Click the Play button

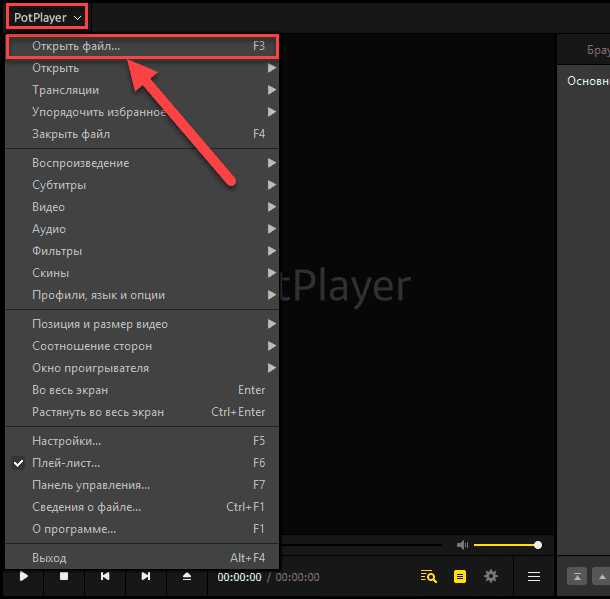click(23, 576)
